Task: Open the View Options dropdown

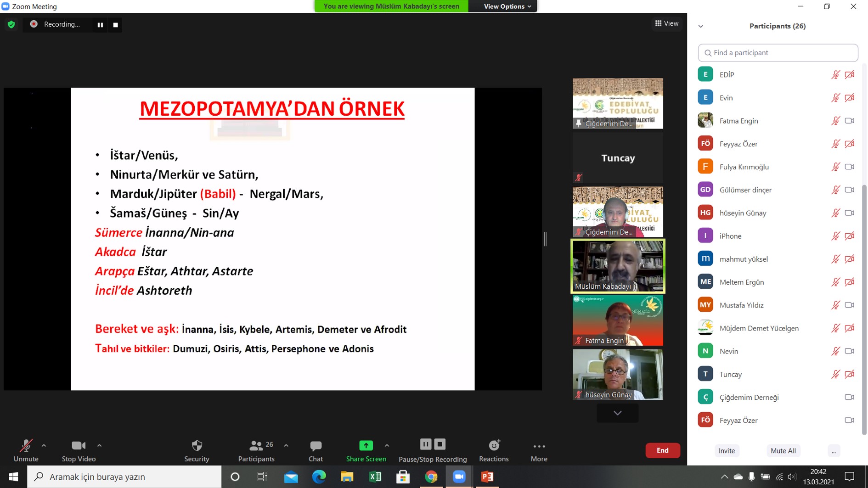Action: (x=507, y=6)
